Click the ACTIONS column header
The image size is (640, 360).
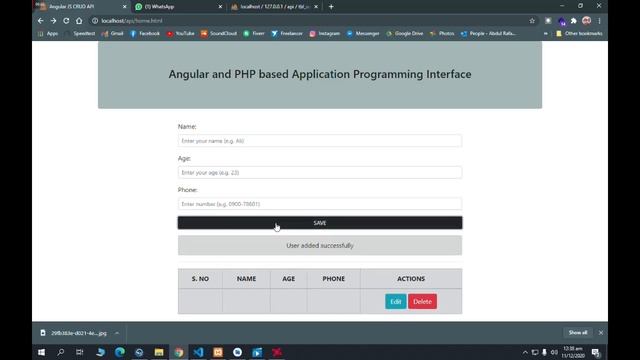pos(411,279)
